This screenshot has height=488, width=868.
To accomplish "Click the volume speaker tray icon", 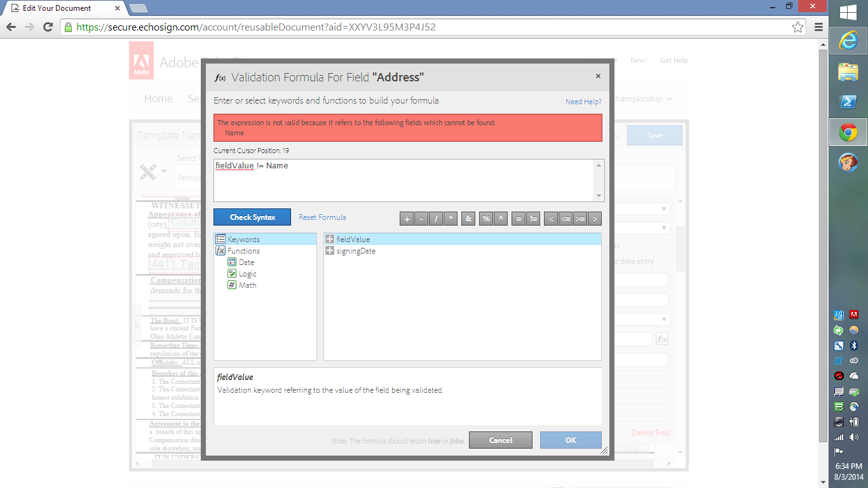I will coord(855,437).
